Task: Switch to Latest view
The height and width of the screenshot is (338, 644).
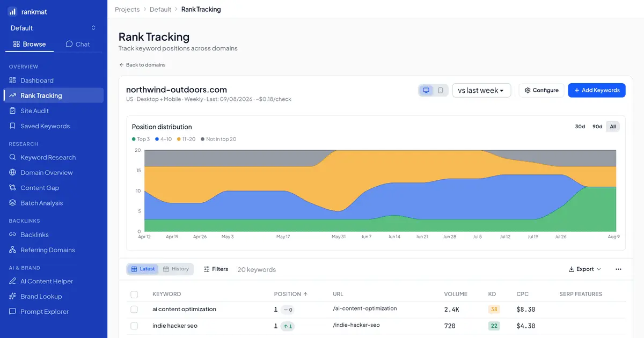Action: [x=143, y=269]
